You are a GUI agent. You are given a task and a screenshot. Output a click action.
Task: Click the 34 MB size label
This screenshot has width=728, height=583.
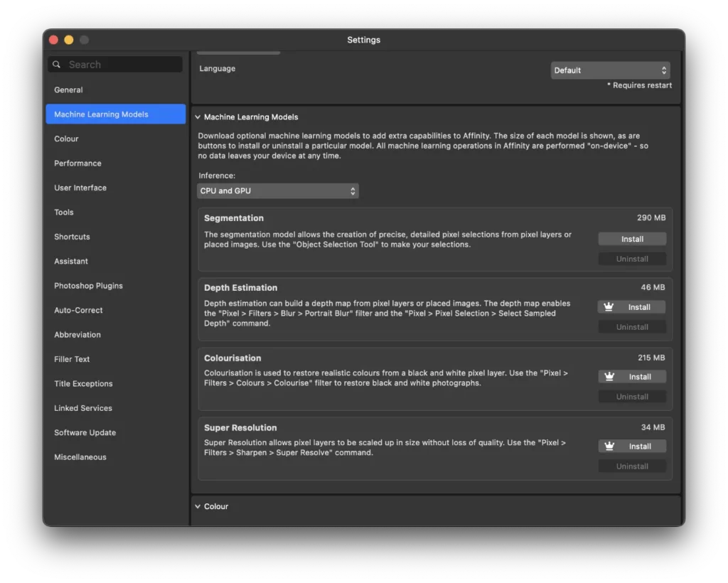coord(653,427)
